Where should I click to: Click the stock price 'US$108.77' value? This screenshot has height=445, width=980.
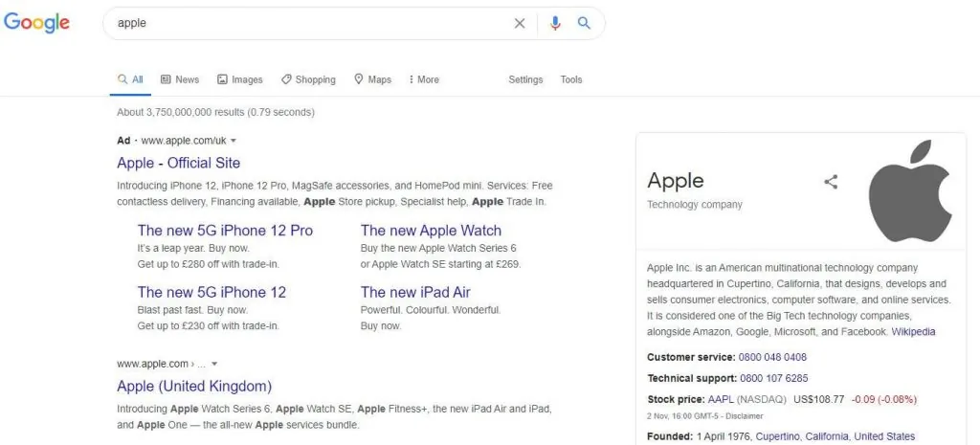pos(819,399)
